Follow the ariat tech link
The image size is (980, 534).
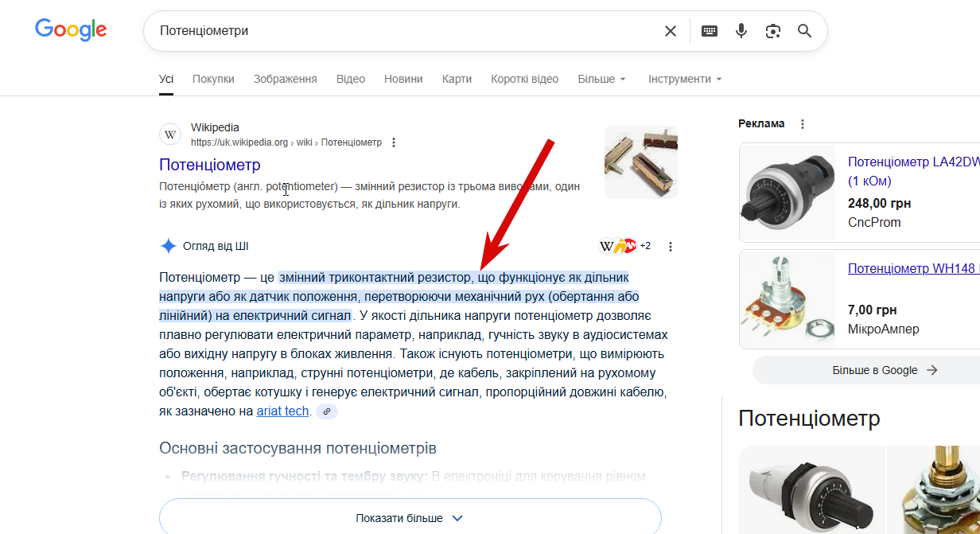pyautogui.click(x=282, y=411)
